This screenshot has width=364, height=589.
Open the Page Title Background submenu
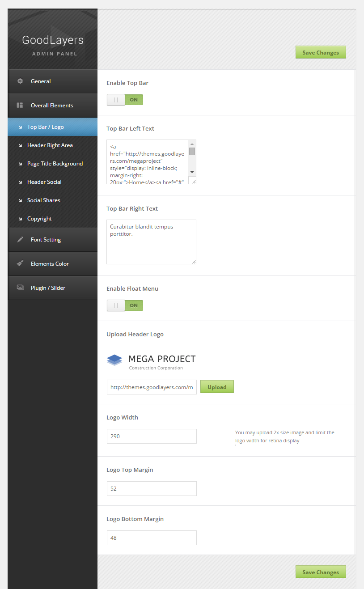tap(55, 164)
